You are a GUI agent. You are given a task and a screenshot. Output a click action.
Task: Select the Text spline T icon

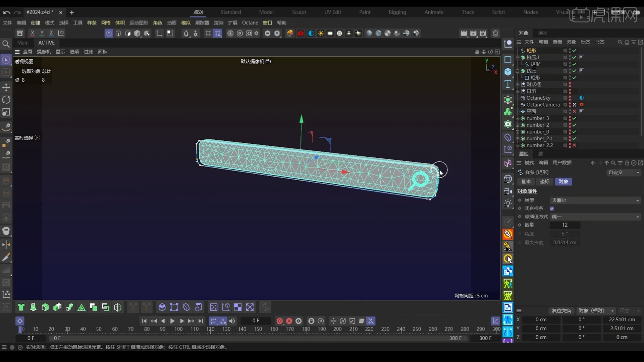click(508, 84)
